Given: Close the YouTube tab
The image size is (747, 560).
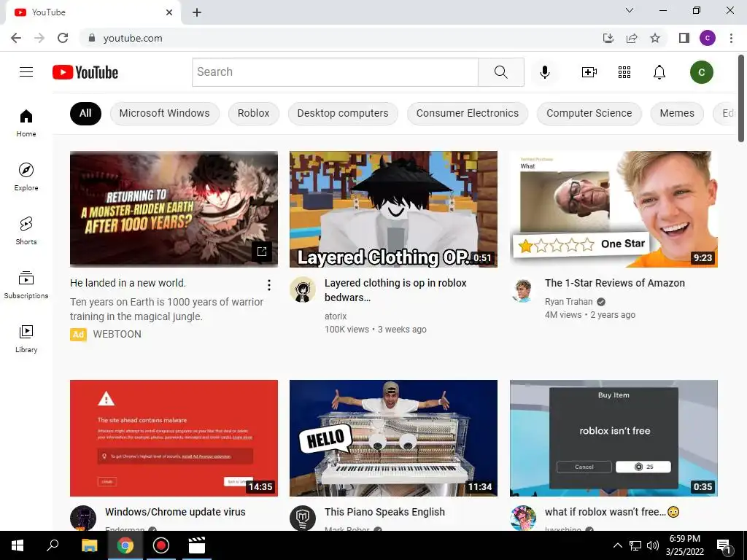Looking at the screenshot, I should (169, 12).
